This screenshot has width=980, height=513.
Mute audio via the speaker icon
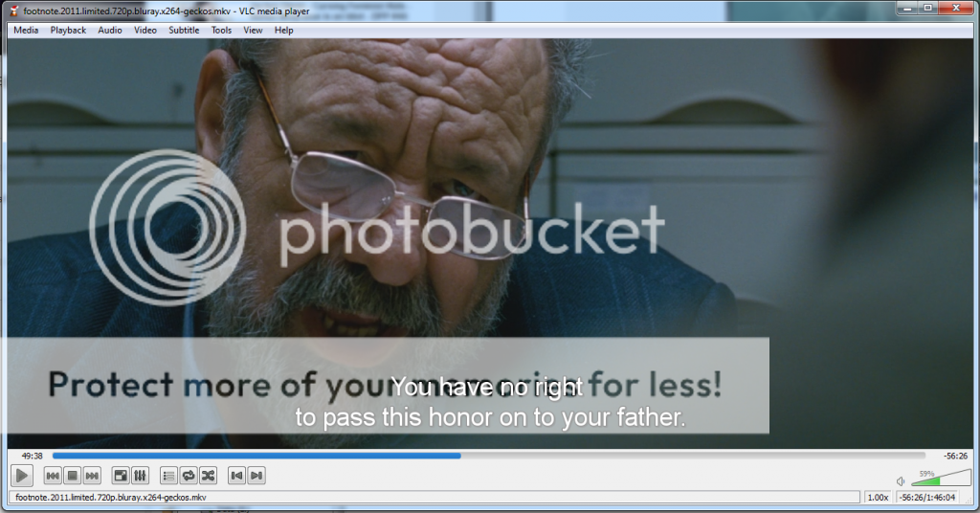click(901, 480)
